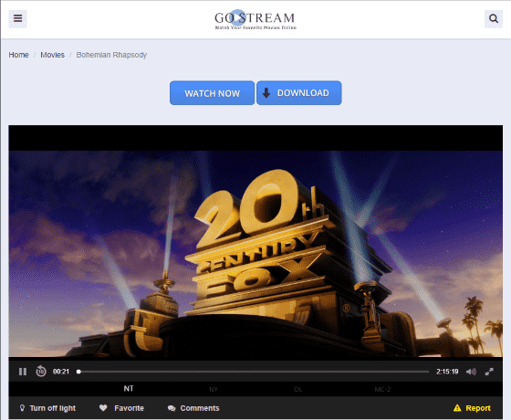
Task: Click the video frame area
Action: [255, 243]
